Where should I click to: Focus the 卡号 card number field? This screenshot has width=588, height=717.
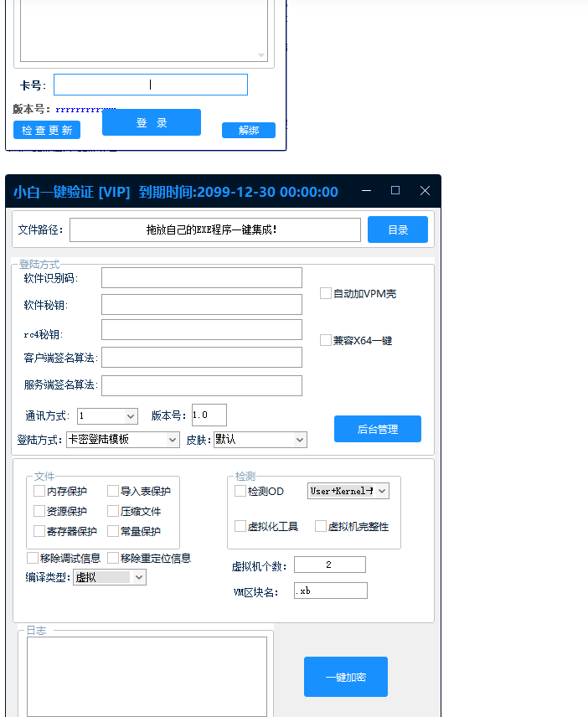tap(151, 85)
